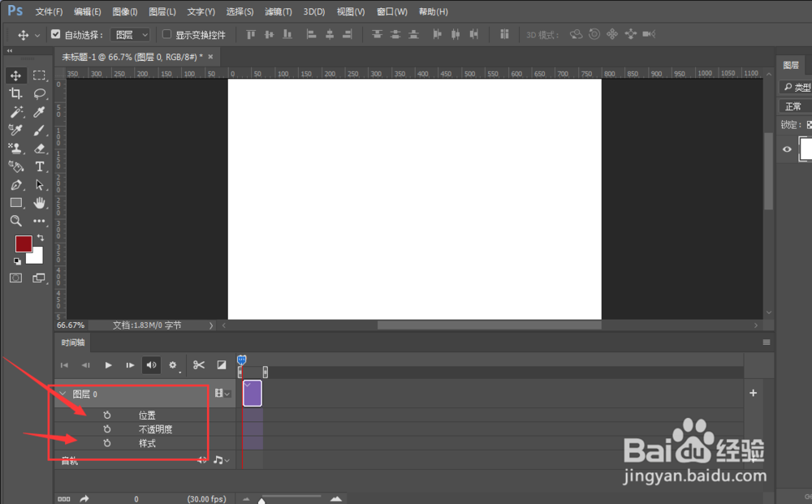The height and width of the screenshot is (504, 812).
Task: Split clip at playhead with scissors
Action: coord(199,364)
